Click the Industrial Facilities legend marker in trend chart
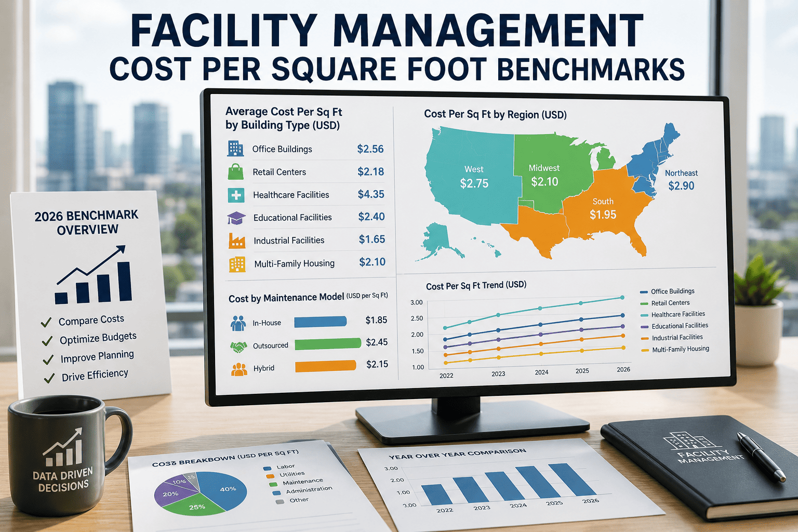 pyautogui.click(x=645, y=338)
